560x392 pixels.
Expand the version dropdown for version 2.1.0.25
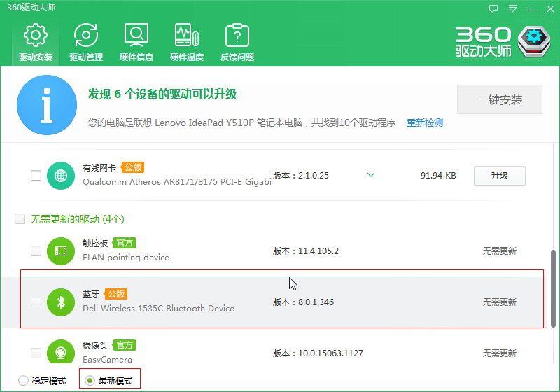(371, 175)
